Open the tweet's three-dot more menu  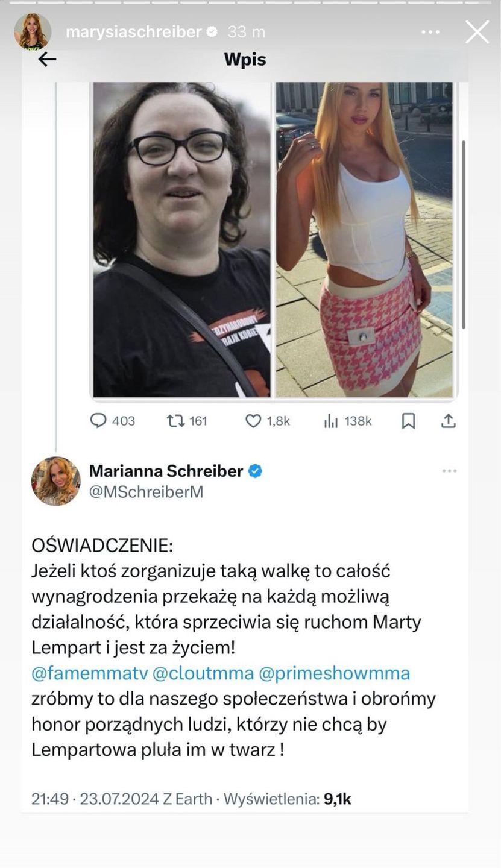449,471
